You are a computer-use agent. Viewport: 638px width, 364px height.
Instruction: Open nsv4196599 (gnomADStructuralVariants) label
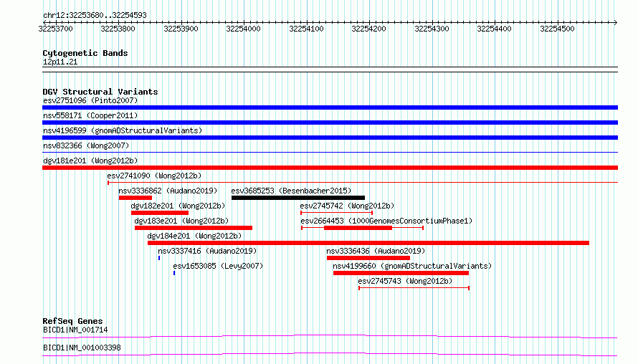(x=123, y=130)
